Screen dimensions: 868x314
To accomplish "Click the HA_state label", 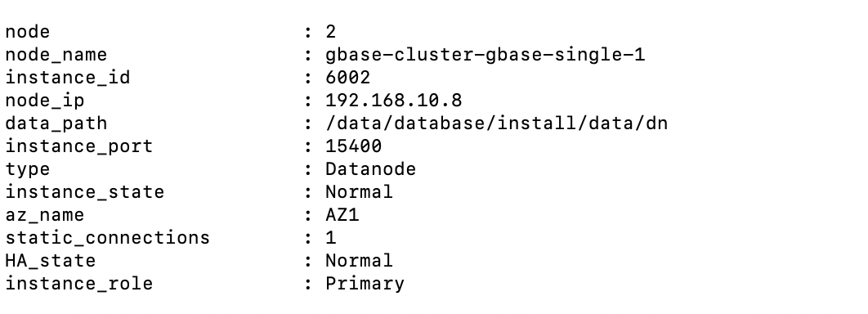I will point(51,261).
